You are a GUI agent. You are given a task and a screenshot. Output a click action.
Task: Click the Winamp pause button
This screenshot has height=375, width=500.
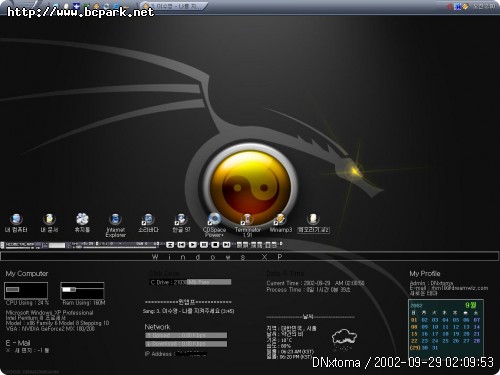pyautogui.click(x=204, y=245)
